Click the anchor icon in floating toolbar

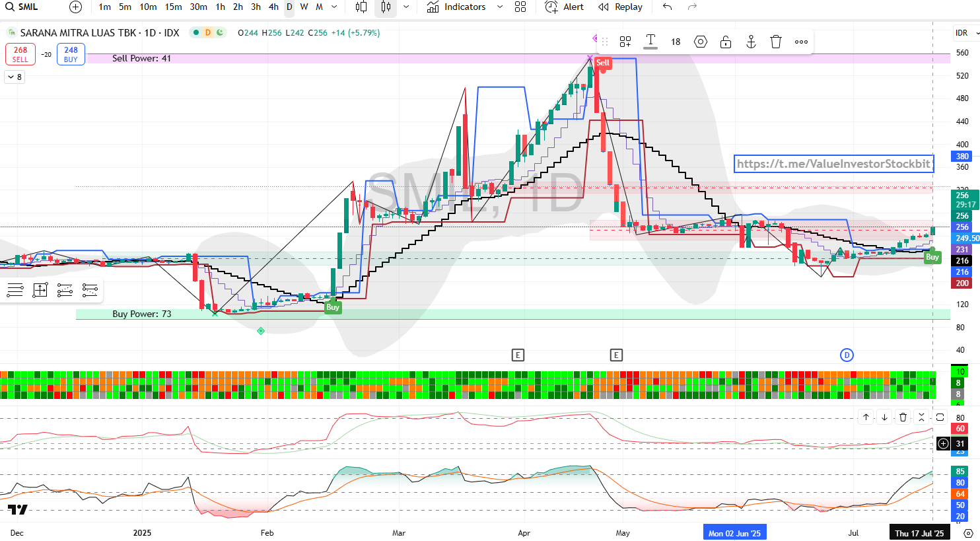(751, 42)
